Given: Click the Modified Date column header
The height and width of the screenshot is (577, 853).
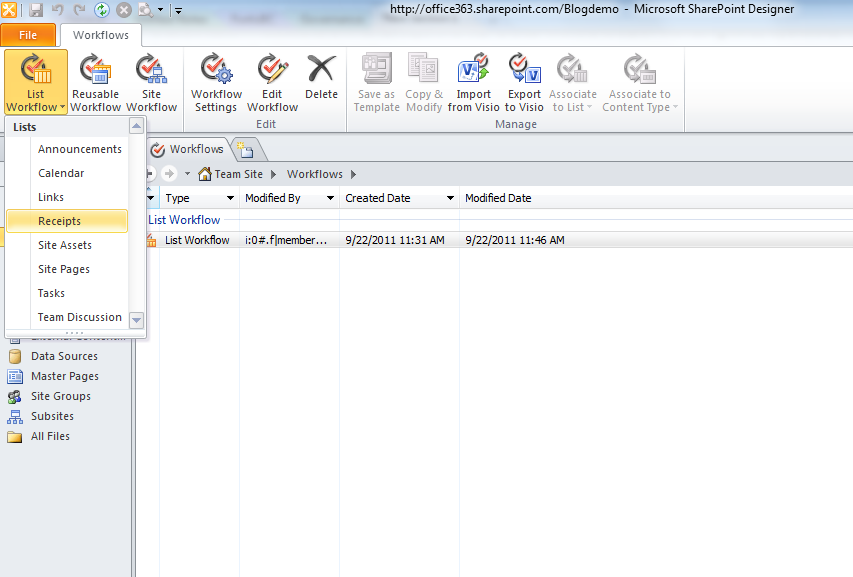Looking at the screenshot, I should (498, 198).
